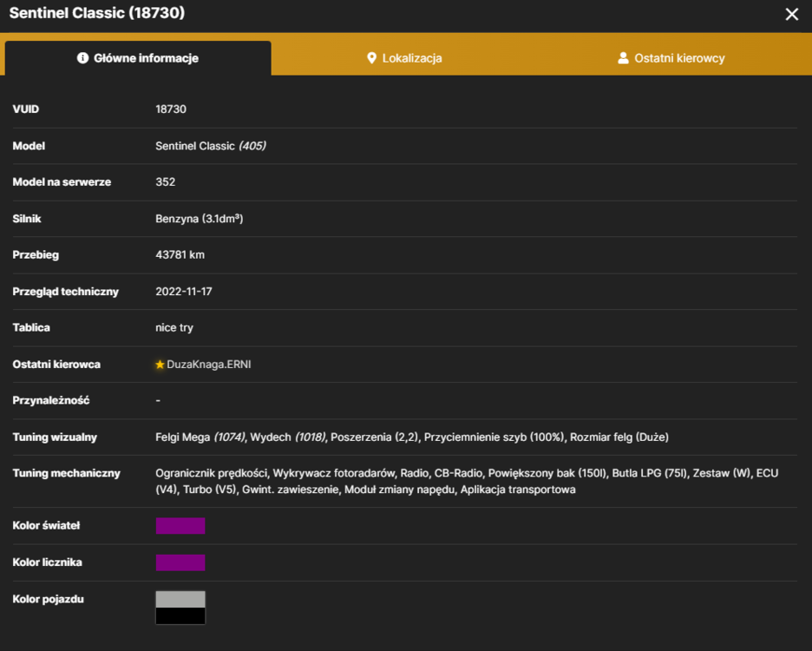This screenshot has width=812, height=651.
Task: Open the Ostatni kierowcy tab
Action: (671, 58)
